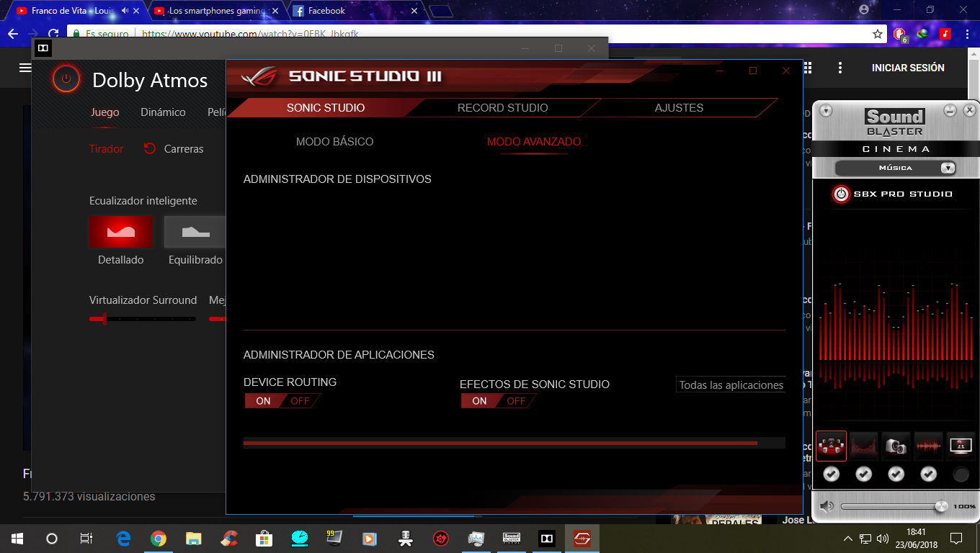Select the Carreras game profile
Viewport: 980px width, 553px height.
184,149
